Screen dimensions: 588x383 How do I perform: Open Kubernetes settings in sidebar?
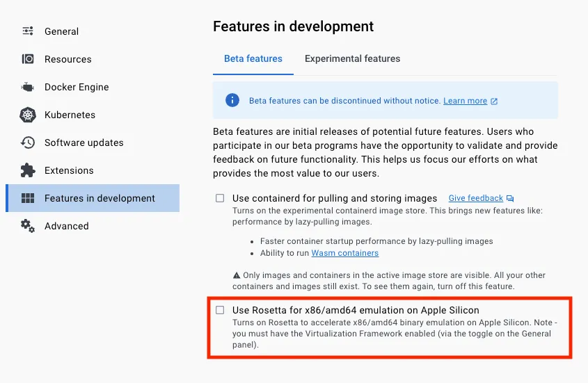[x=93, y=115]
